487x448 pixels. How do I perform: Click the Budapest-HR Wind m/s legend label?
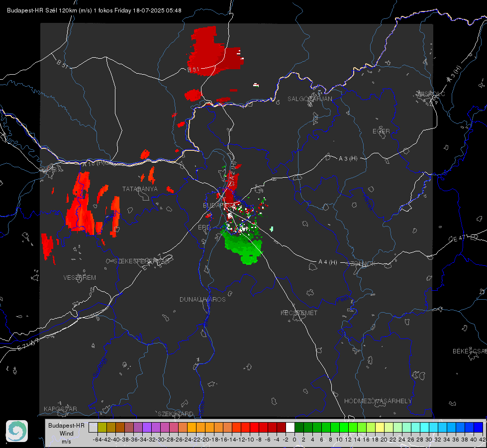point(66,434)
